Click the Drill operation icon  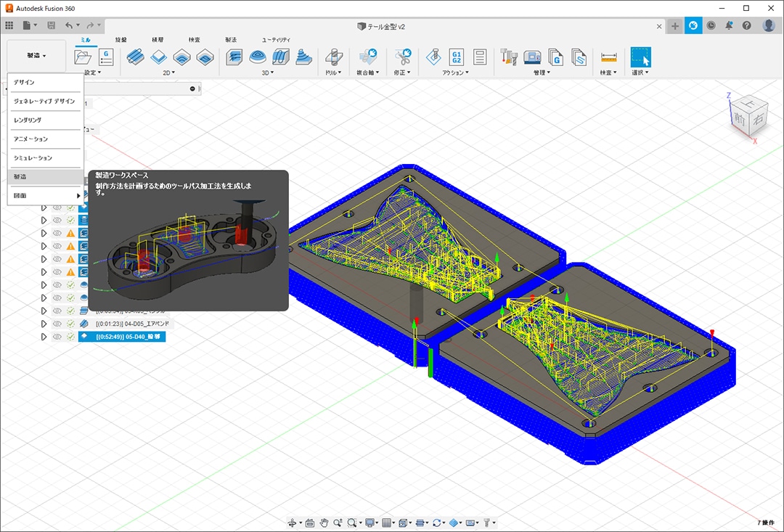(x=333, y=57)
